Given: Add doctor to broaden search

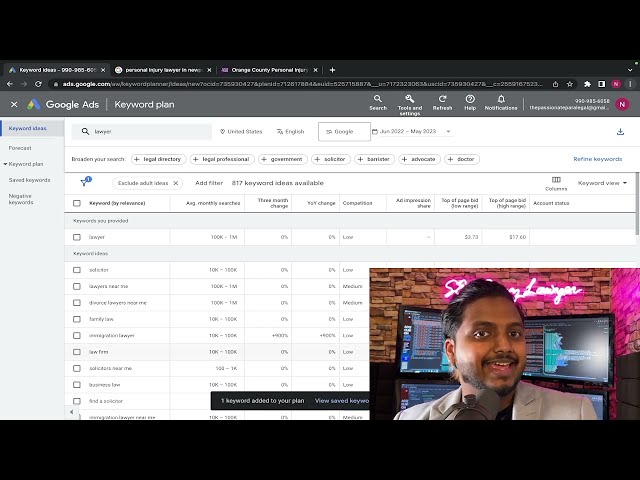Looking at the screenshot, I should (x=462, y=159).
